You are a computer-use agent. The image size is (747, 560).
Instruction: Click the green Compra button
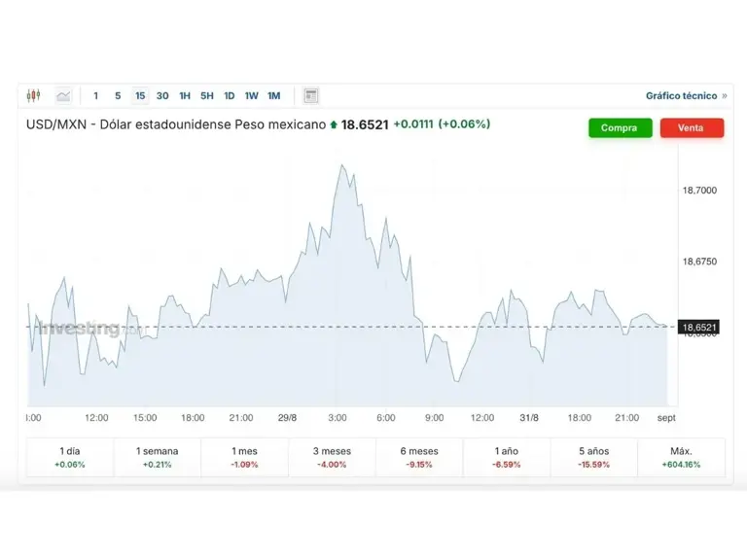click(620, 127)
